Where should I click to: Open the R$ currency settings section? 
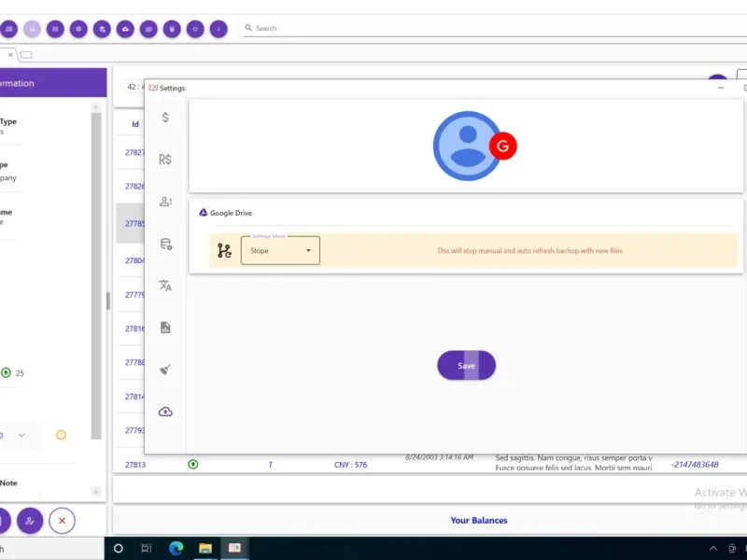(165, 160)
